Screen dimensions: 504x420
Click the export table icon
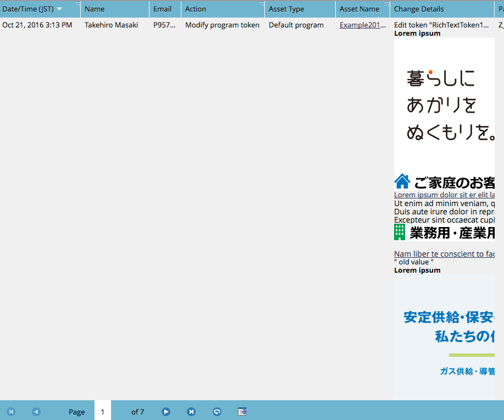click(242, 412)
